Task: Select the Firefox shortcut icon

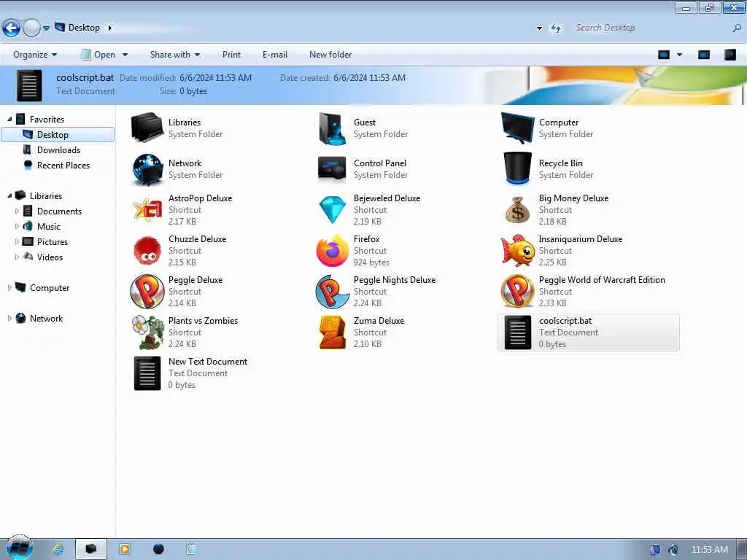Action: tap(332, 251)
